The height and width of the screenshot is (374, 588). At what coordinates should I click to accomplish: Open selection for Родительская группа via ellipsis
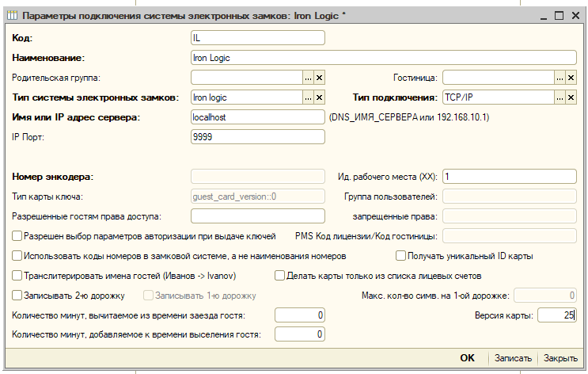[x=308, y=78]
